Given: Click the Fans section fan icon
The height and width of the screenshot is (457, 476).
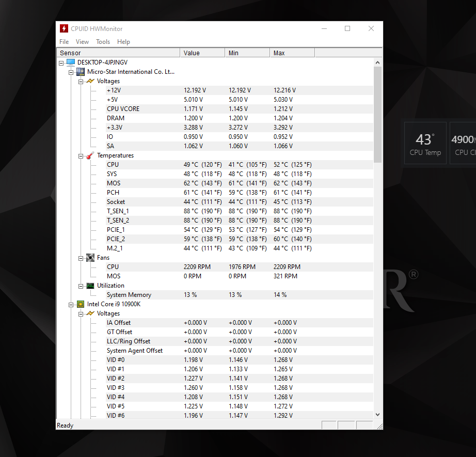Looking at the screenshot, I should tap(90, 258).
